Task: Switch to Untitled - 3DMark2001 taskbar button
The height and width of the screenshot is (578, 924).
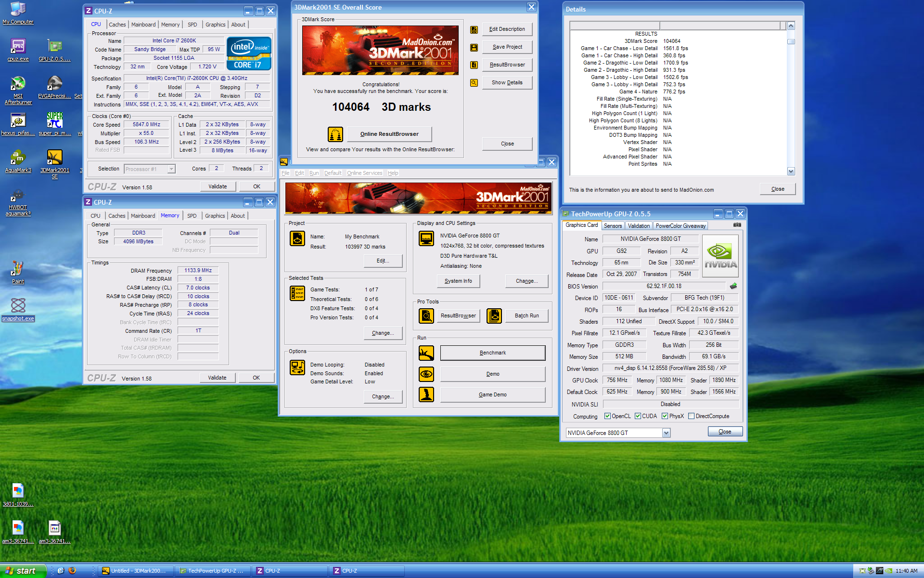Action: click(136, 571)
